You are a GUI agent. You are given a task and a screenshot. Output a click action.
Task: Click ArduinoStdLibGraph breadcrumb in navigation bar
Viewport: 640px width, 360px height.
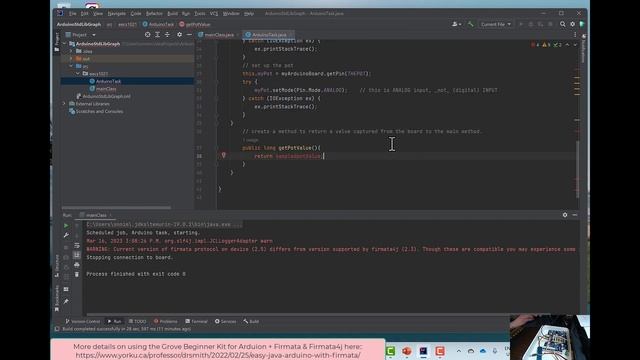click(x=79, y=24)
